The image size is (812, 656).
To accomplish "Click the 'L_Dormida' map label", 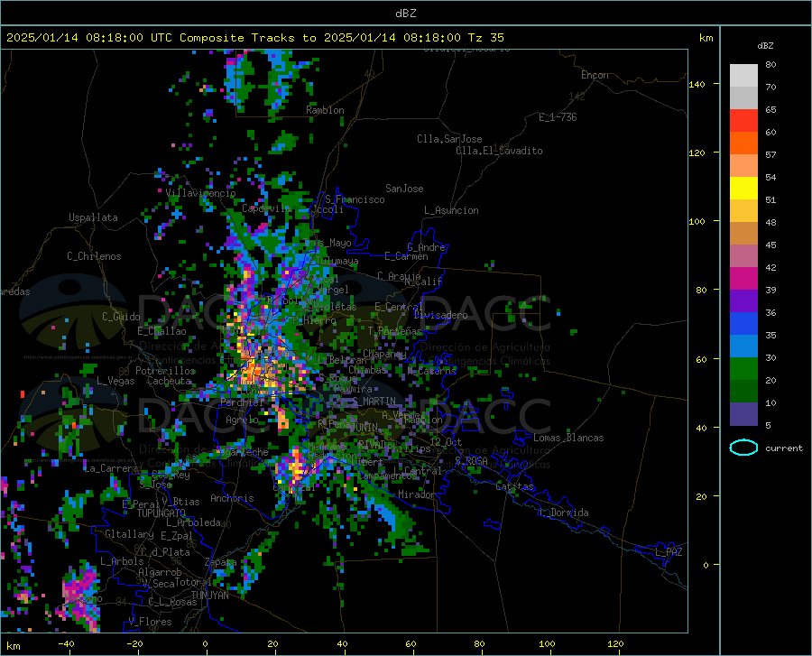I will [563, 513].
